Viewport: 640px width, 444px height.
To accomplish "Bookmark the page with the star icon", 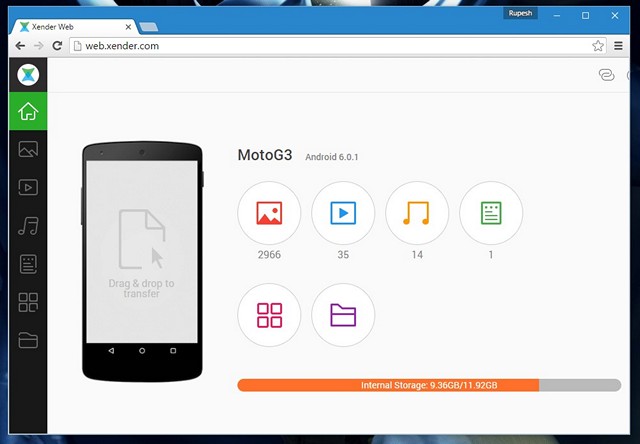I will pyautogui.click(x=598, y=46).
